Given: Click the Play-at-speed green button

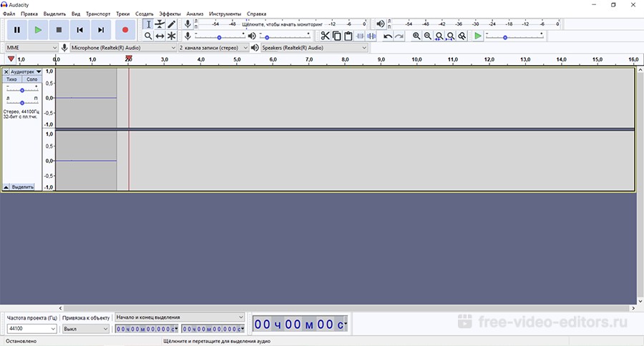Looking at the screenshot, I should [478, 36].
